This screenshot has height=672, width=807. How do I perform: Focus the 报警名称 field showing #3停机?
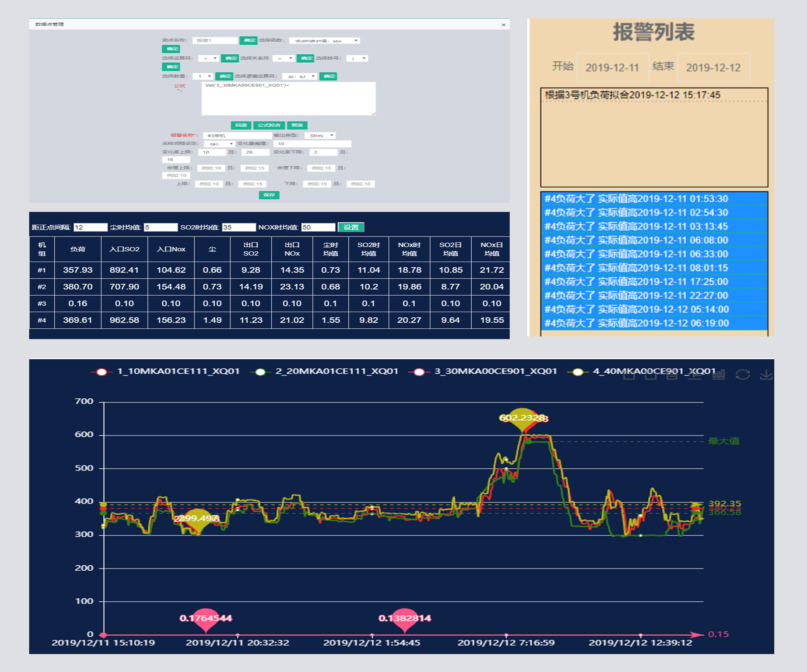[x=237, y=135]
